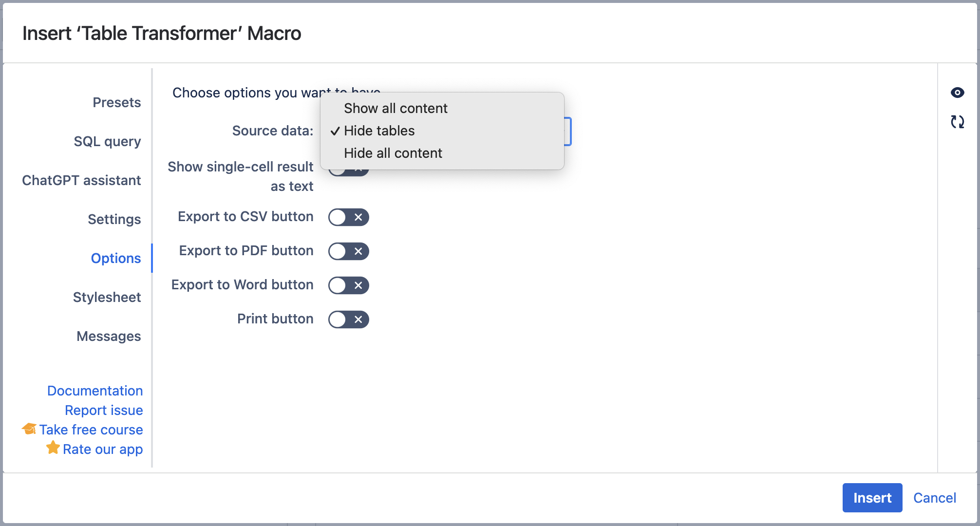Enable the Print button switch
This screenshot has height=526, width=980.
[348, 319]
